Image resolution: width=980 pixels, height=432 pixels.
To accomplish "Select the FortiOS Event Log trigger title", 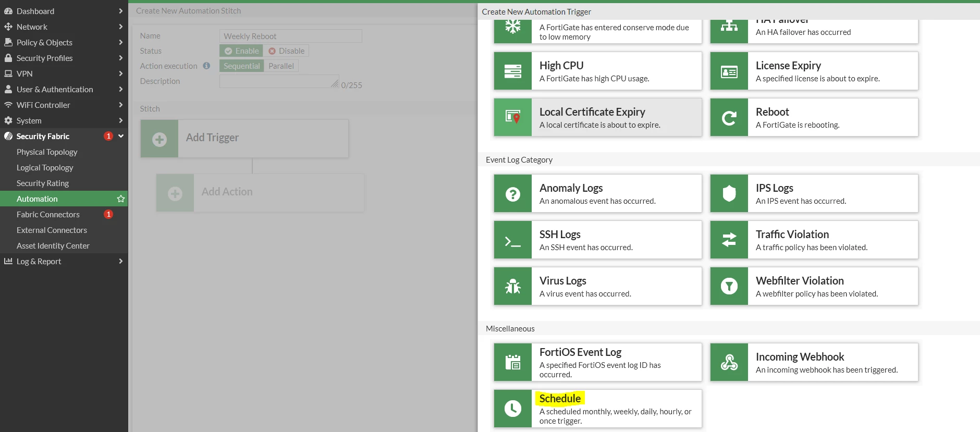I will point(580,352).
